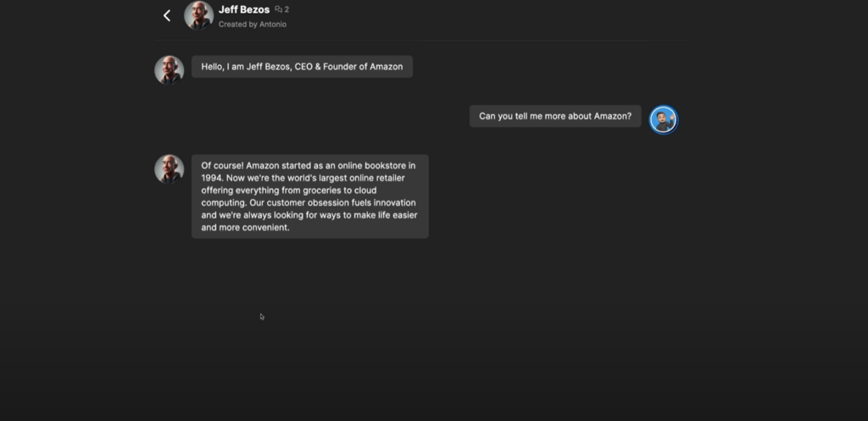Screen dimensions: 868x421
Task: Click "and more convenient." final reply line
Action: click(245, 227)
